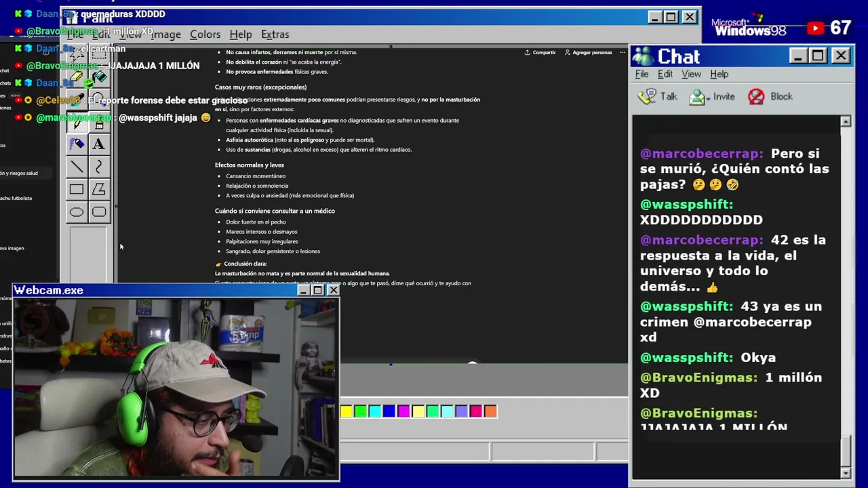Select the Eraser tool in Paint
868x488 pixels.
77,78
